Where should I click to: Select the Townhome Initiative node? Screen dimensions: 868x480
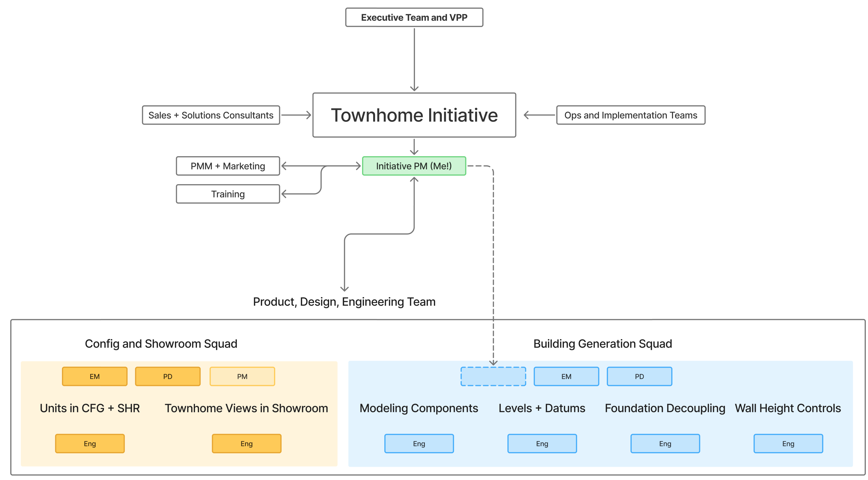414,115
